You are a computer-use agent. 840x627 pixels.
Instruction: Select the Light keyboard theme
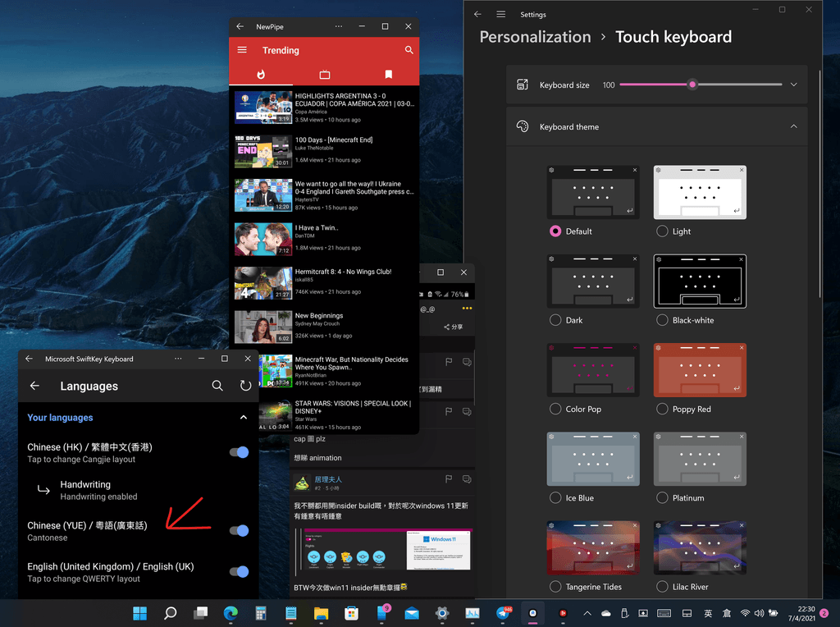(662, 231)
